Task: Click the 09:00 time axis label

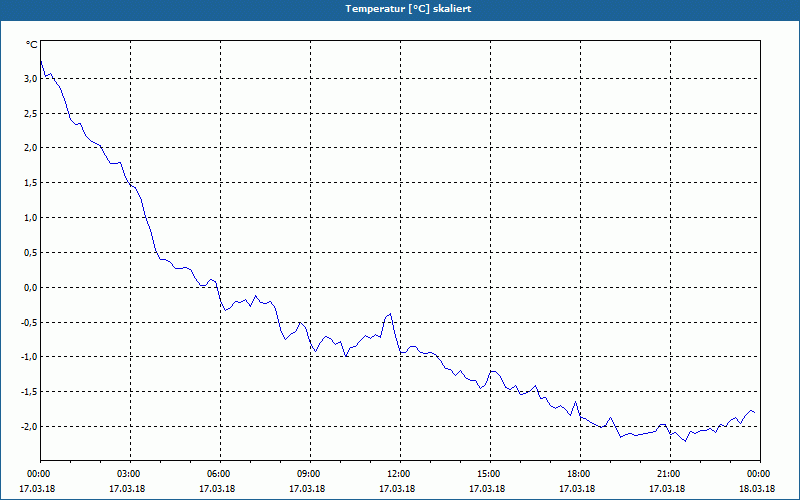Action: click(310, 474)
